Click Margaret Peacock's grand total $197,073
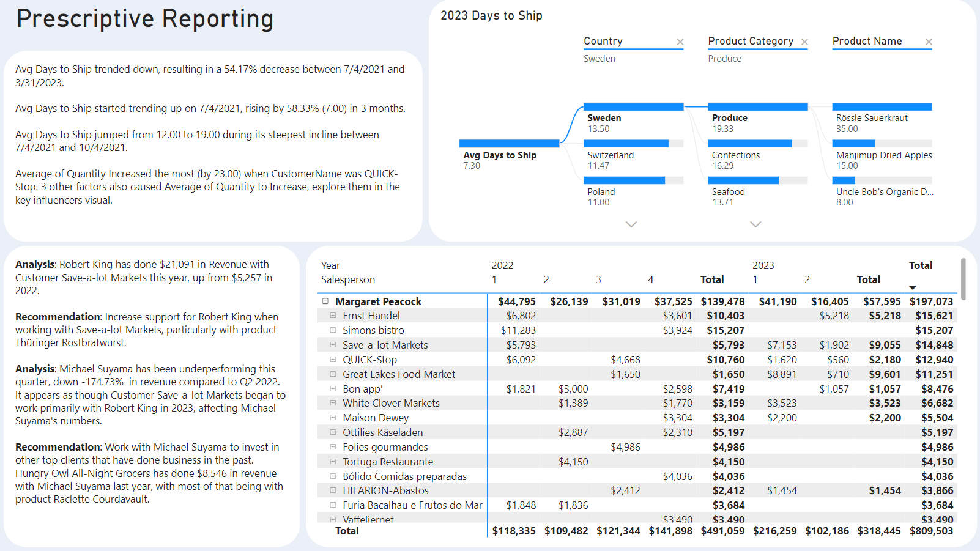 [x=931, y=301]
